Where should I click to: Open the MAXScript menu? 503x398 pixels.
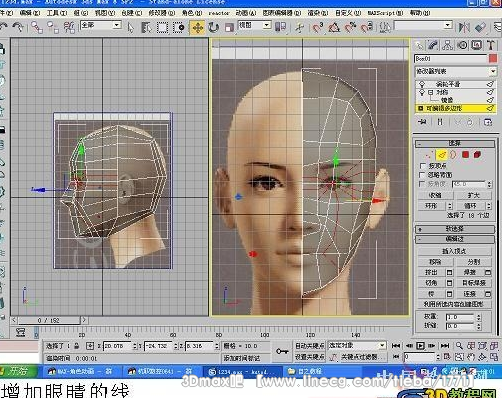tap(385, 13)
